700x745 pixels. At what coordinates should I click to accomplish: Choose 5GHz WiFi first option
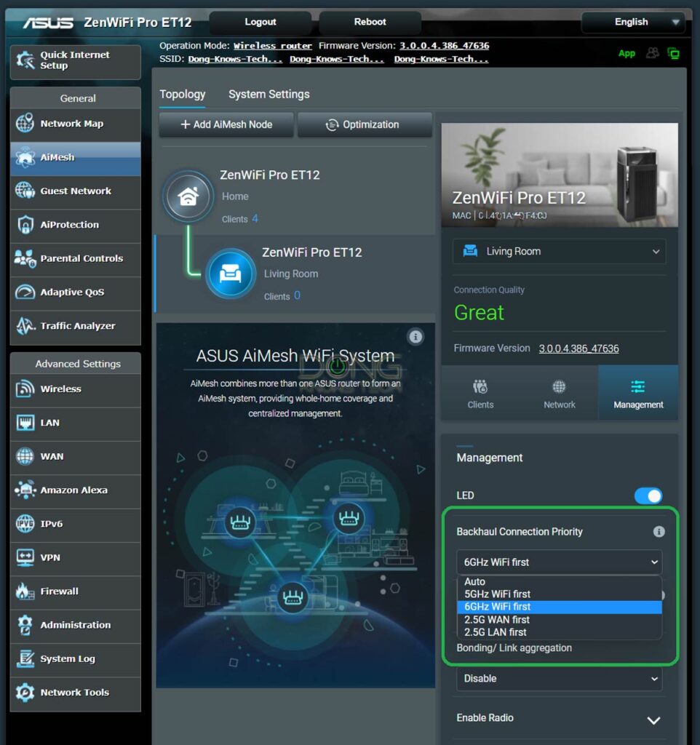559,594
